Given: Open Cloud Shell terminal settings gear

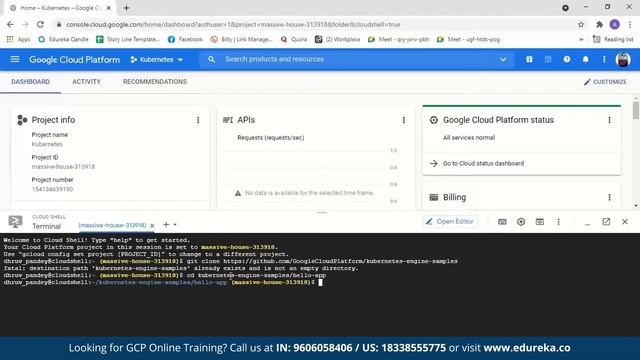Looking at the screenshot, I should 521,222.
